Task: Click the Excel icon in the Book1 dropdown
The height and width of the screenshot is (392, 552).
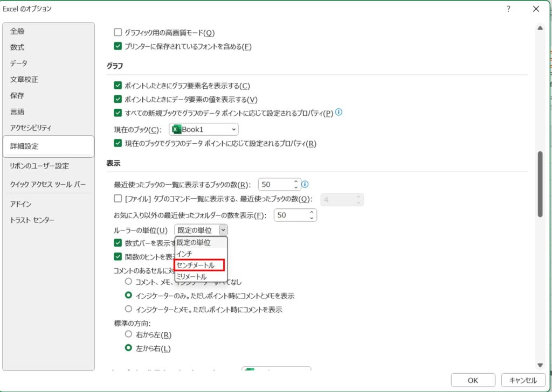Action: [x=176, y=129]
